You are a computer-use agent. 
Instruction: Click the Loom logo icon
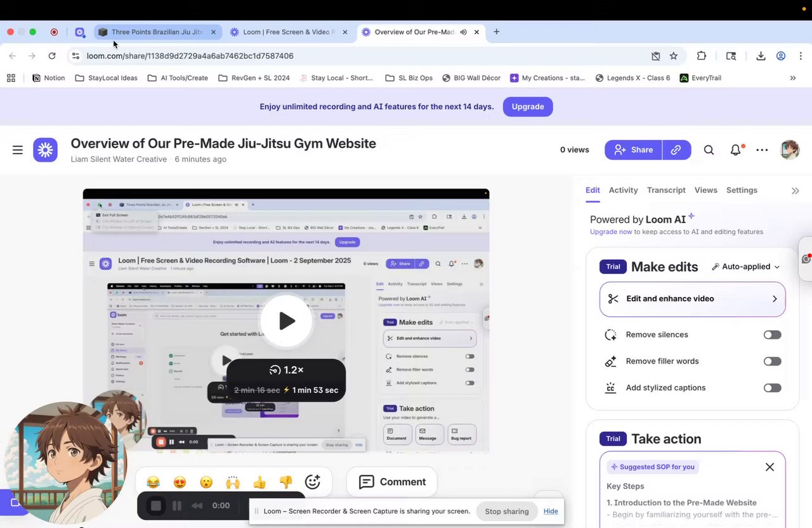tap(45, 150)
